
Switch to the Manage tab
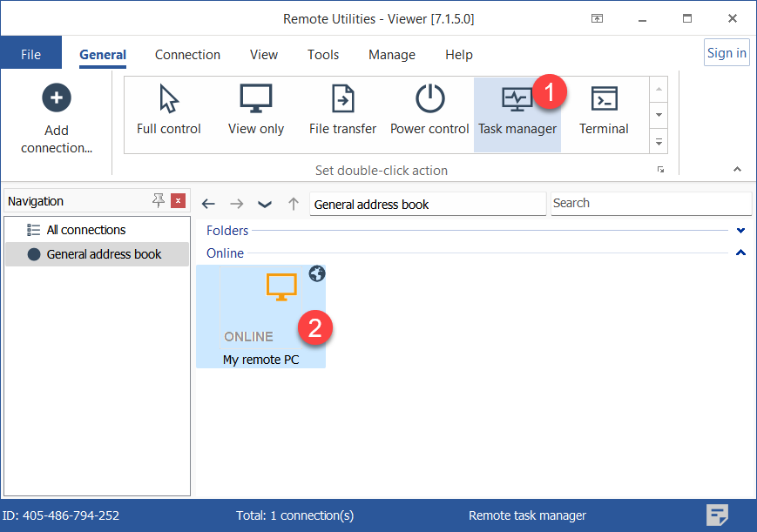391,54
